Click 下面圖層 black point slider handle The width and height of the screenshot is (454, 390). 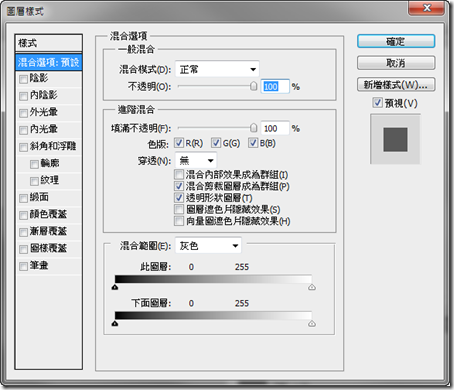(x=115, y=323)
